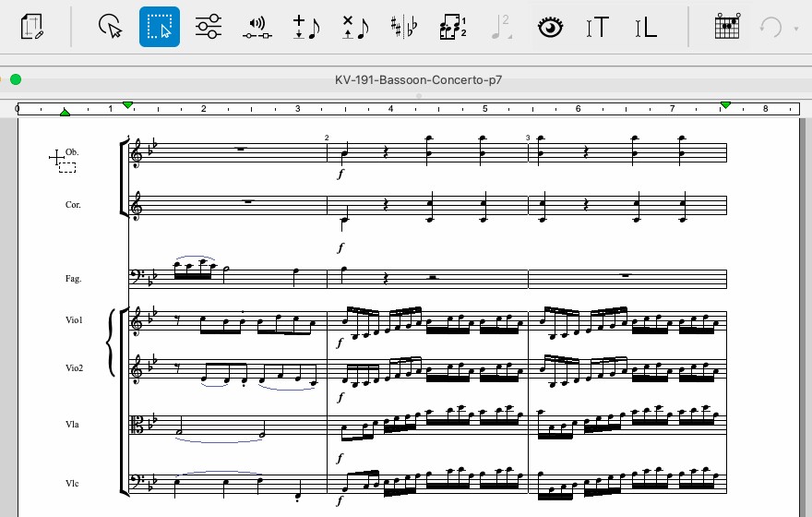Viewport: 812px width, 517px height.
Task: Click the slur over the Fag. sixteenth notes
Action: click(196, 258)
